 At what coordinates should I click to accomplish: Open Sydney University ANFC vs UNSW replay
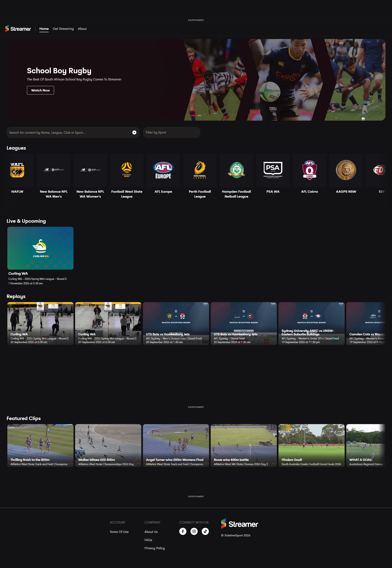(x=311, y=323)
